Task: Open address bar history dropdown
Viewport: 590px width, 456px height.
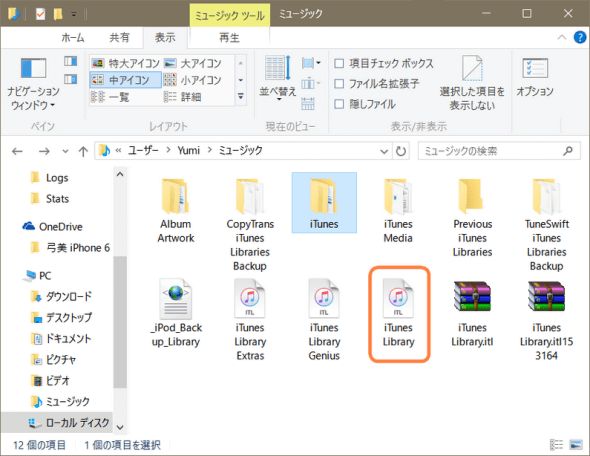Action: [x=384, y=151]
